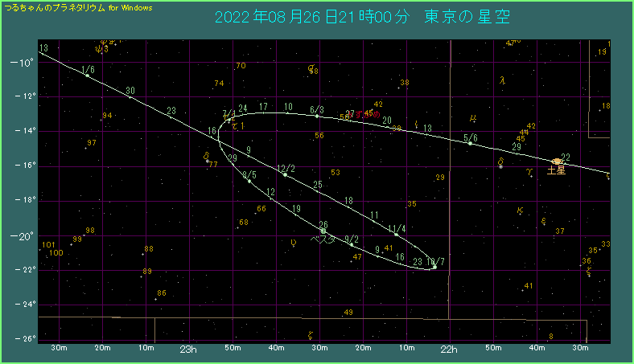Viewport: 634px width, 364px height.
Task: Select the Vesta (ベスタ) asteroid marker
Action: point(323,231)
